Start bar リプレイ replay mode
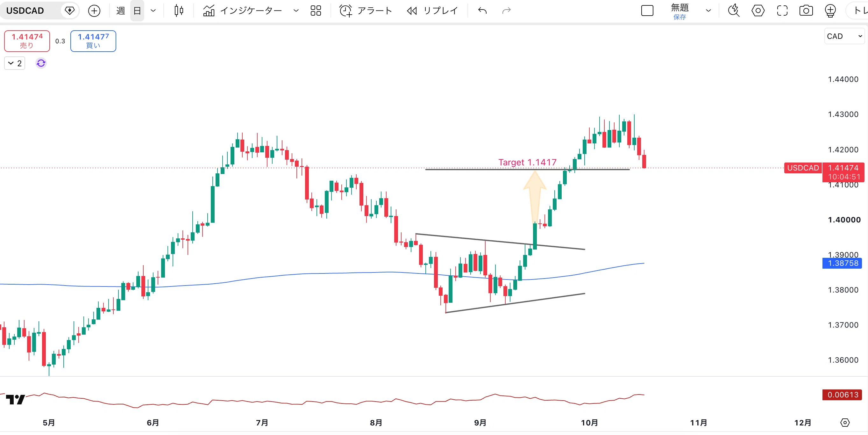Image resolution: width=868 pixels, height=435 pixels. (x=432, y=11)
